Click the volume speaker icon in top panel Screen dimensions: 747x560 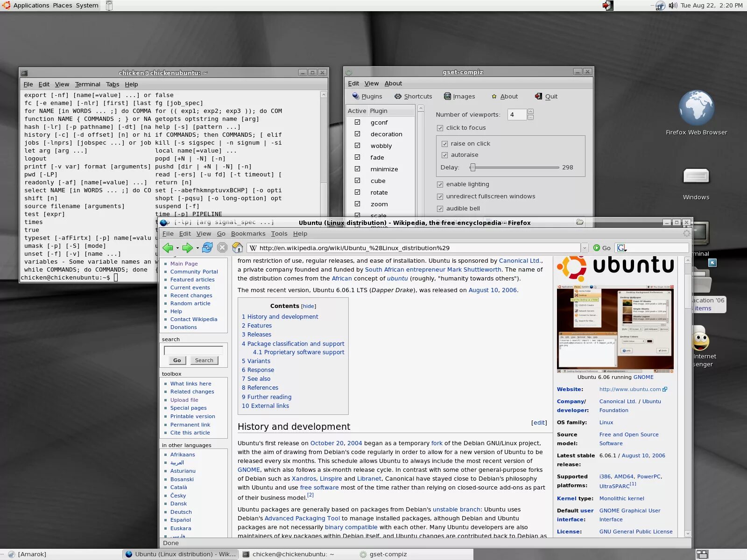pos(673,5)
